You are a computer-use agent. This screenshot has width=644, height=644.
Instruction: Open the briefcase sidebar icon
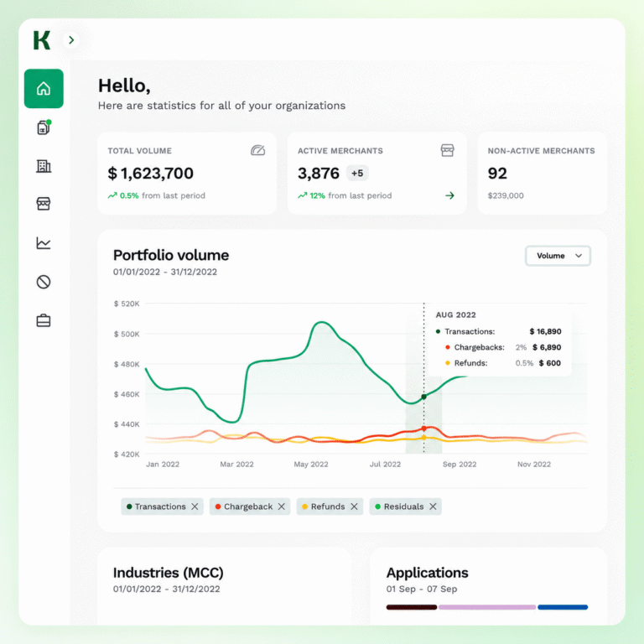(x=44, y=320)
